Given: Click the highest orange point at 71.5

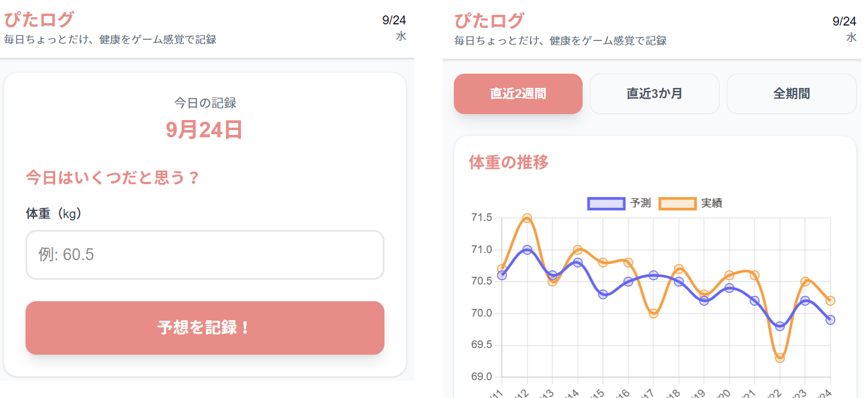Looking at the screenshot, I should [527, 218].
